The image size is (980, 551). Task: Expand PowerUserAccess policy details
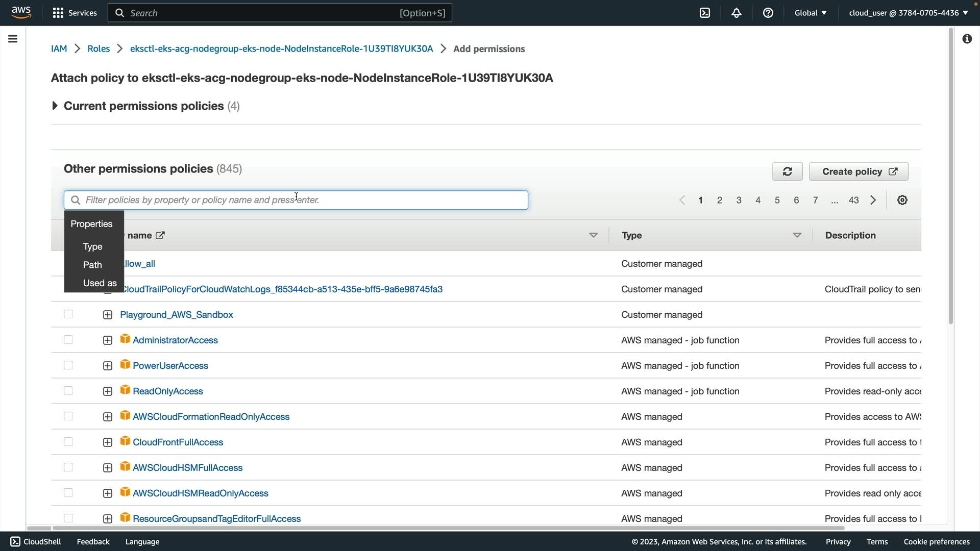pos(107,366)
